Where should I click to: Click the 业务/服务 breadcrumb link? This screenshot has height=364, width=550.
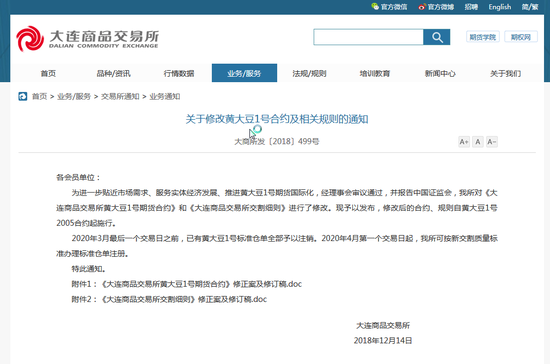coord(74,96)
